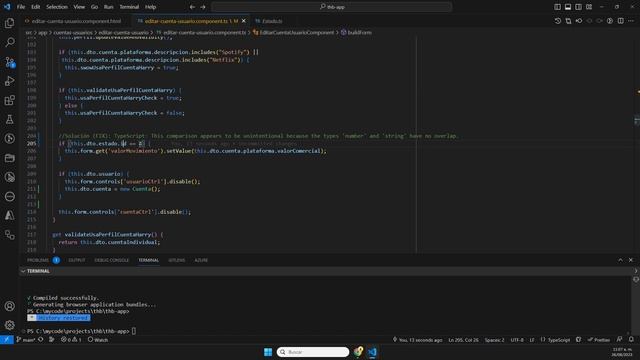This screenshot has width=640, height=360.
Task: Click the open changes icon in editor toolbar
Action: (x=568, y=21)
